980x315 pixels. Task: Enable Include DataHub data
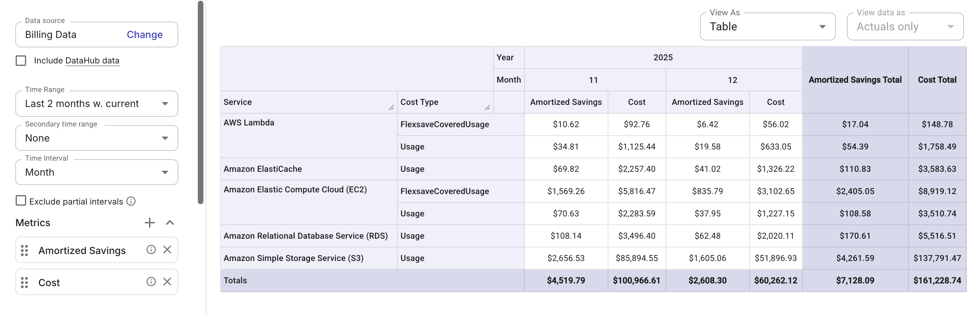[x=21, y=61]
